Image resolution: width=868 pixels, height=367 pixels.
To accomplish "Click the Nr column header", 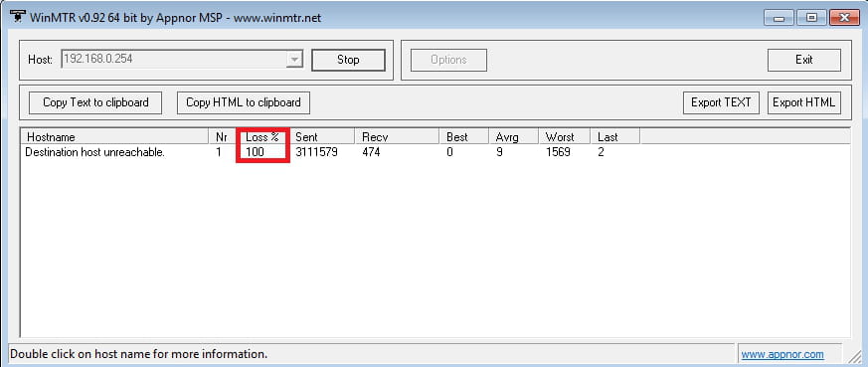I will click(x=223, y=136).
